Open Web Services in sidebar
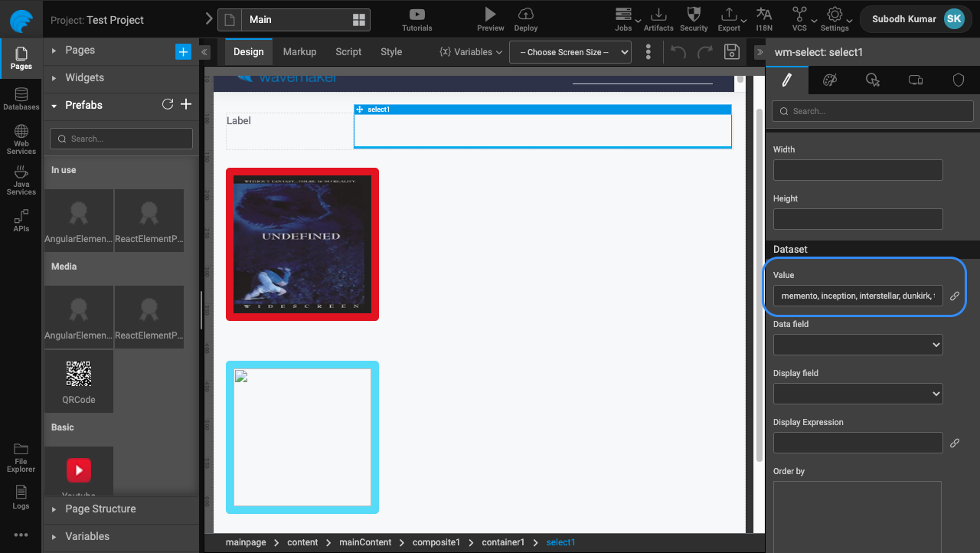Image resolution: width=980 pixels, height=553 pixels. pos(21,139)
